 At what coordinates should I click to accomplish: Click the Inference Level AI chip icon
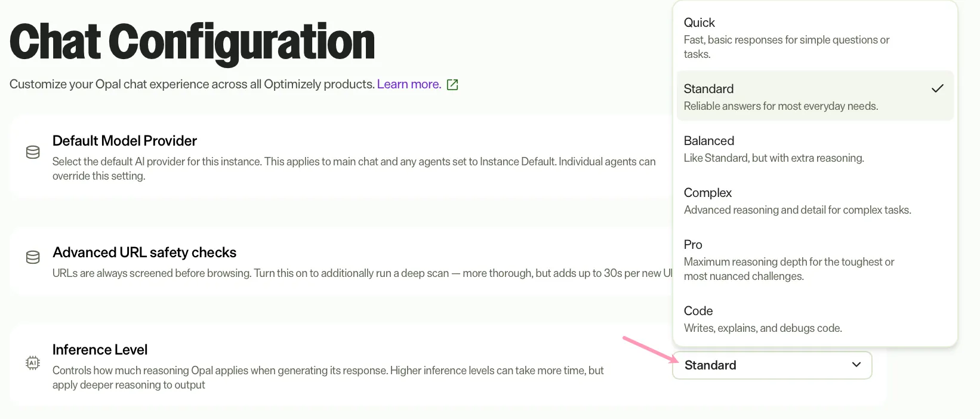(33, 362)
